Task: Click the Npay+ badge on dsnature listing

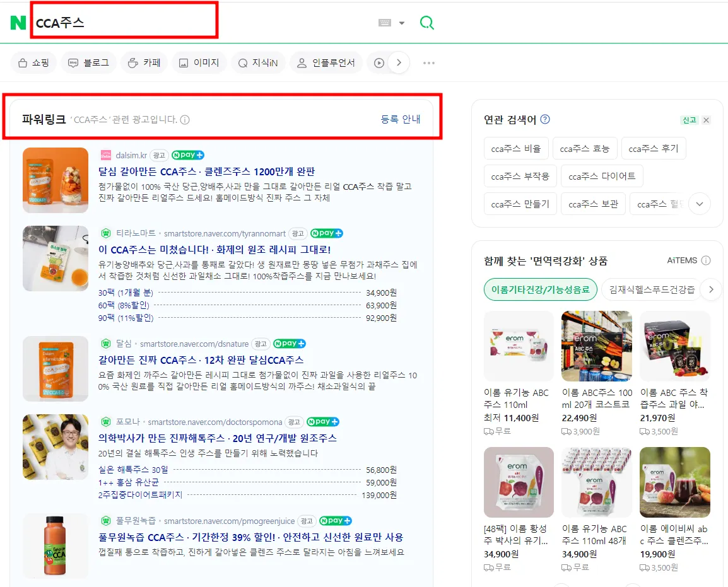Action: pos(290,344)
